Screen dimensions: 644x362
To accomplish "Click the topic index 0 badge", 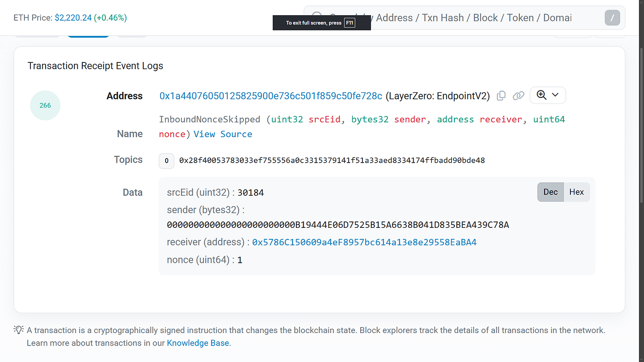I will pyautogui.click(x=167, y=161).
